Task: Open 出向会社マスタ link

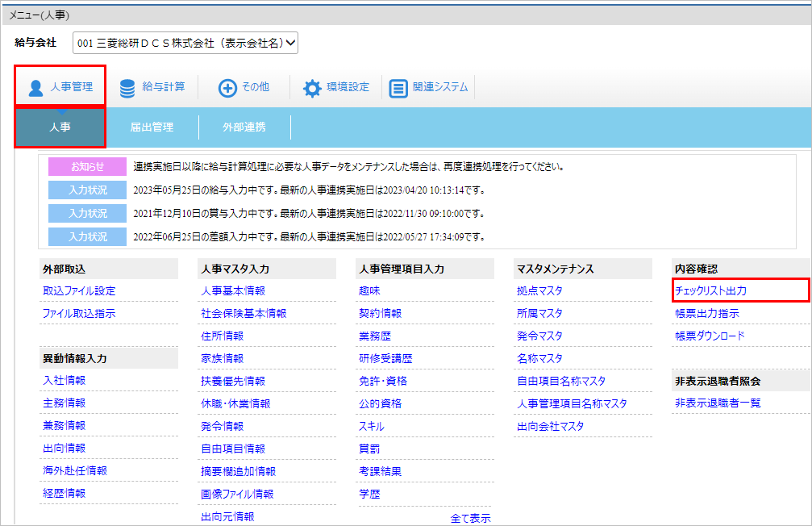Action: pyautogui.click(x=551, y=426)
